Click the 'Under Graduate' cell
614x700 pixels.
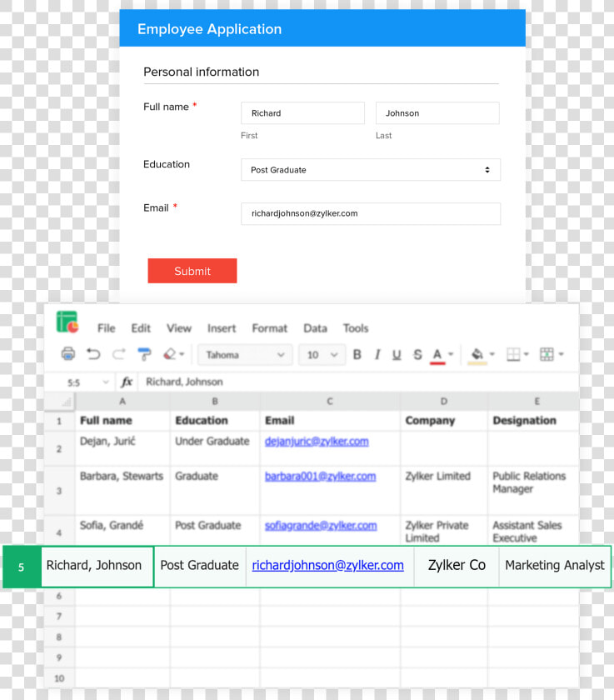tap(215, 448)
